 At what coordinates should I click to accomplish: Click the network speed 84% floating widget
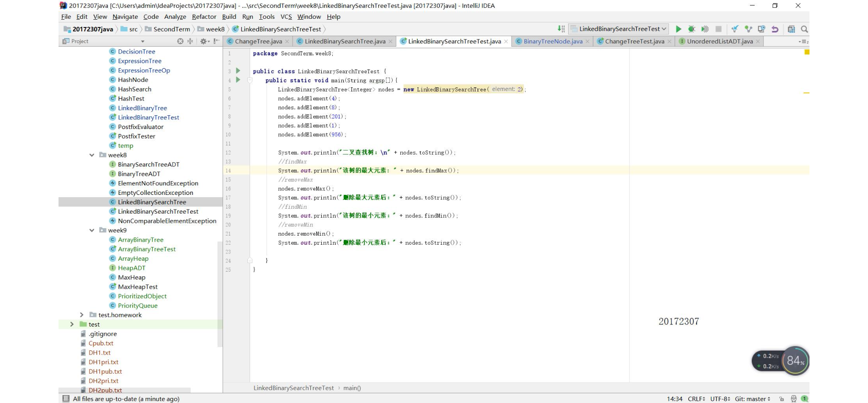click(x=780, y=361)
